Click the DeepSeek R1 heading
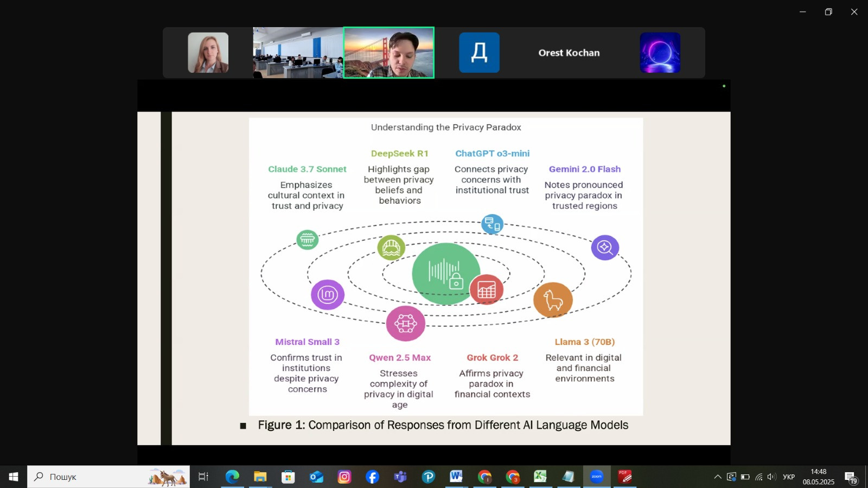The height and width of the screenshot is (488, 868). point(400,153)
